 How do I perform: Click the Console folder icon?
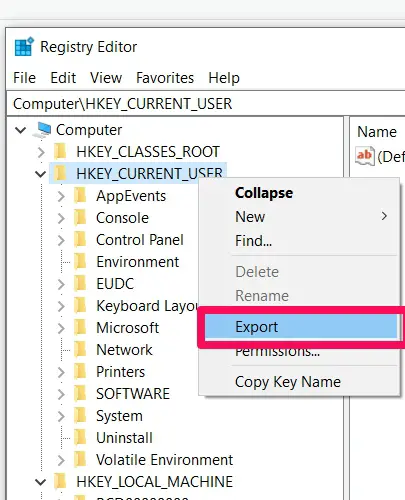[80, 217]
